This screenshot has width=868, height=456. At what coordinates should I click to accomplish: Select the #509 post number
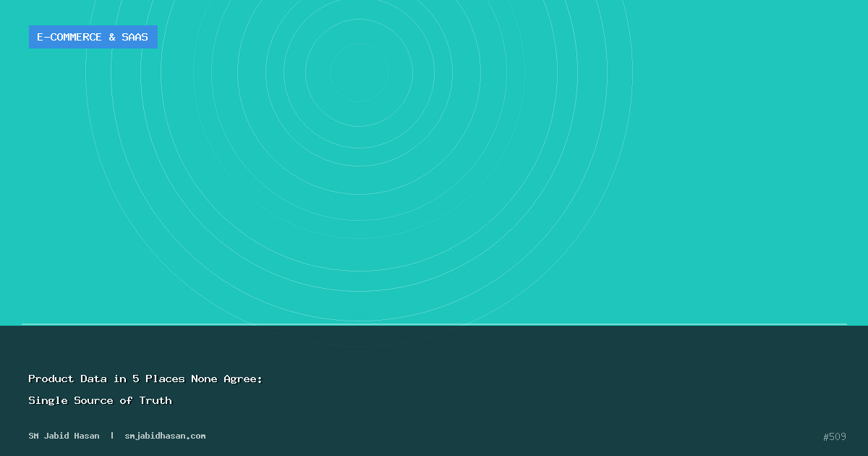(834, 436)
